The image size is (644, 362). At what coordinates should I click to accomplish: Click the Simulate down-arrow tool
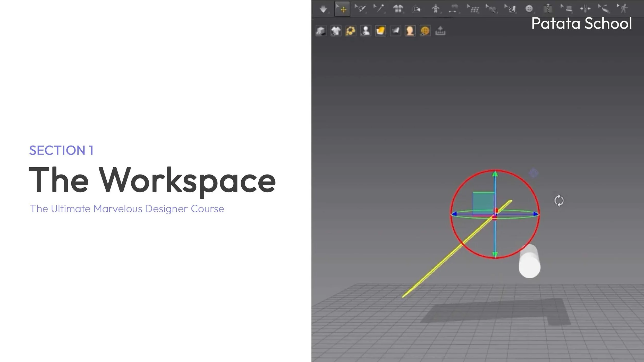[323, 9]
